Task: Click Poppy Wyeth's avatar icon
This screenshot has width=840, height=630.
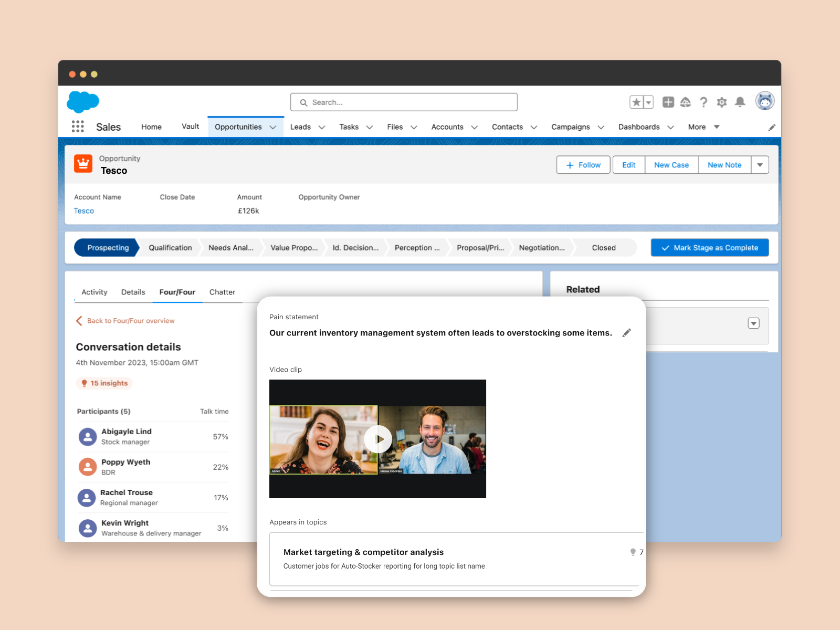Action: click(x=88, y=467)
